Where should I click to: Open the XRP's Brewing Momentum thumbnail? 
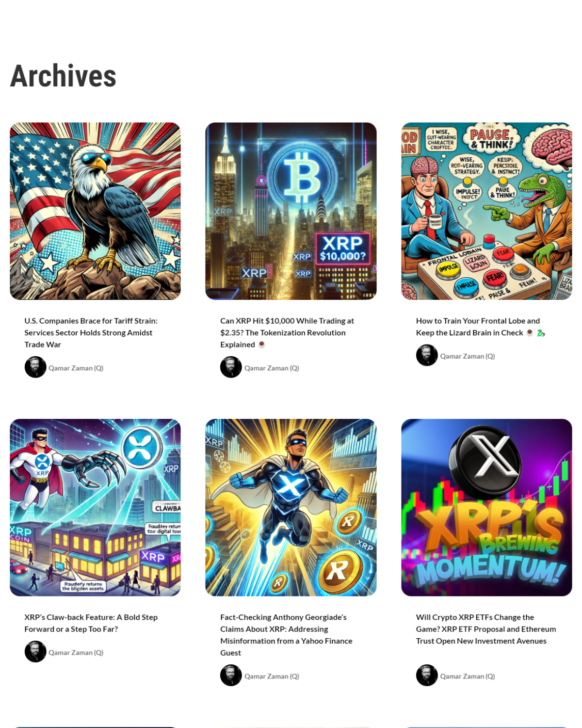[486, 508]
